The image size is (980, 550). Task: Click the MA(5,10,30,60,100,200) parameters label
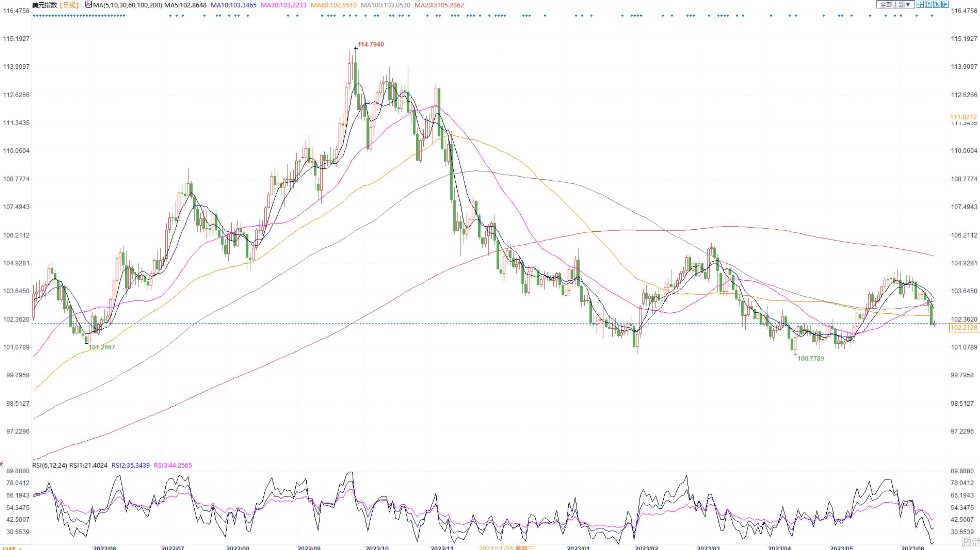click(127, 5)
